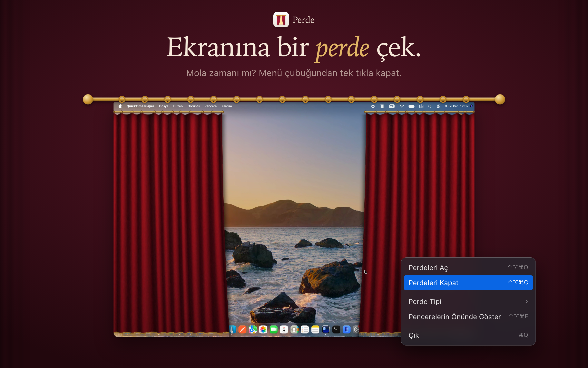Choose Perdeleri Aç from the menu
This screenshot has height=368, width=588.
pos(468,267)
